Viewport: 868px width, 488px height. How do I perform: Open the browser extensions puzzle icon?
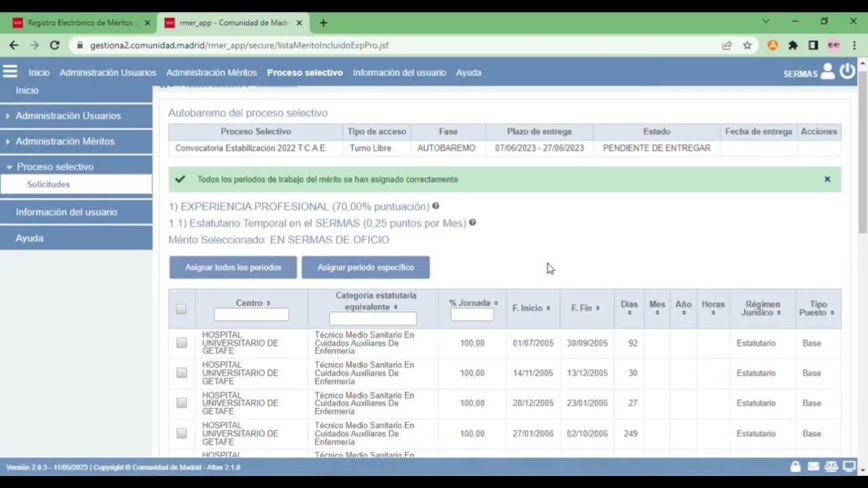(793, 45)
